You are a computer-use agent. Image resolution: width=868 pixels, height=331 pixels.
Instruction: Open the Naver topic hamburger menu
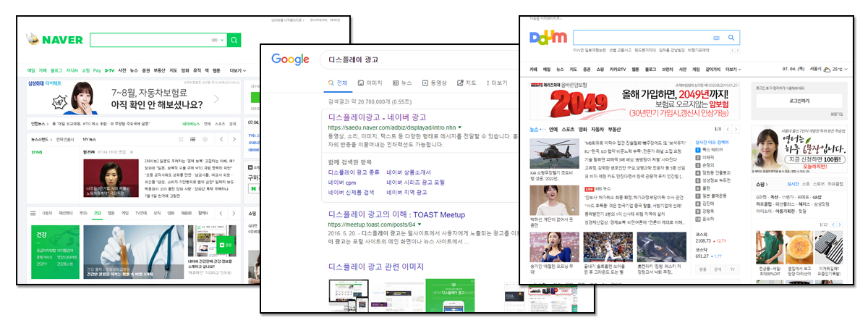33,213
